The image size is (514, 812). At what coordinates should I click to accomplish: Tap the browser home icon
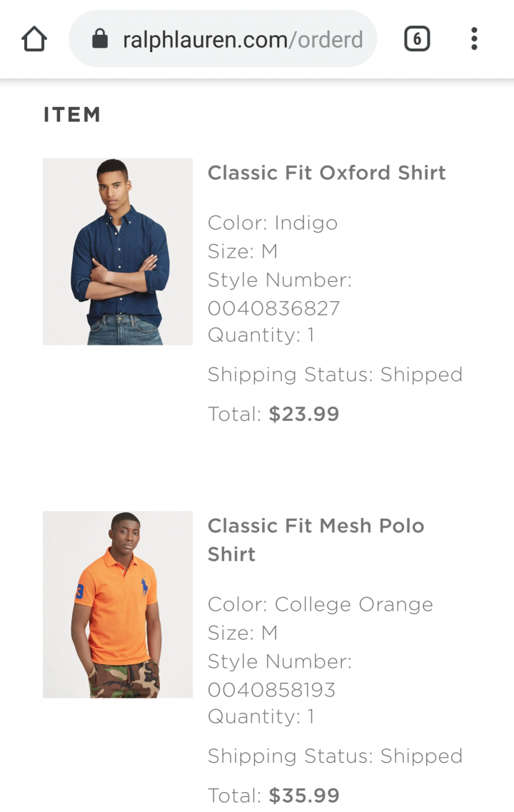point(34,39)
